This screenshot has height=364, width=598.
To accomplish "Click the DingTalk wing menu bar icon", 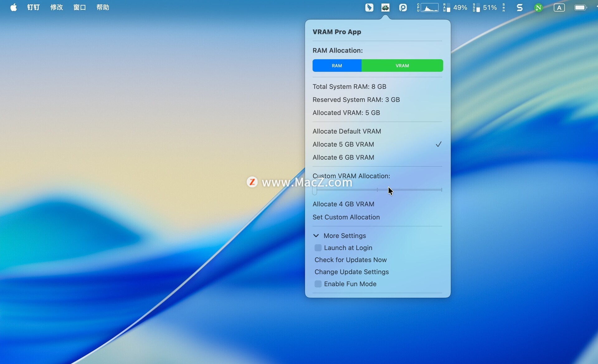I will pyautogui.click(x=369, y=7).
